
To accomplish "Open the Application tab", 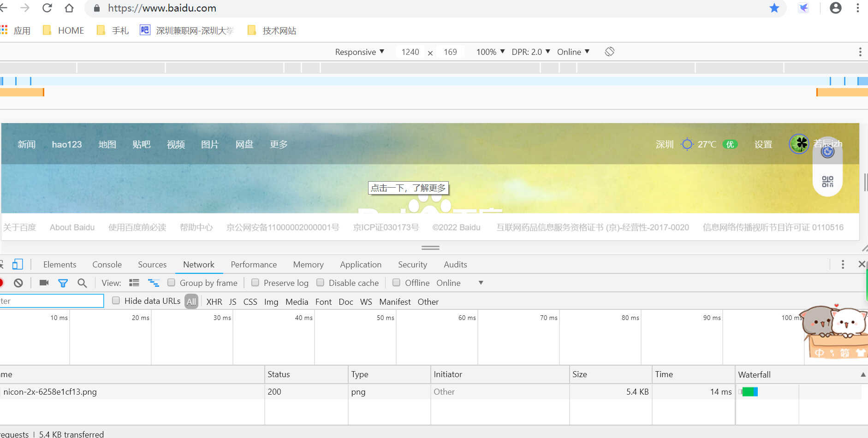I will point(361,264).
